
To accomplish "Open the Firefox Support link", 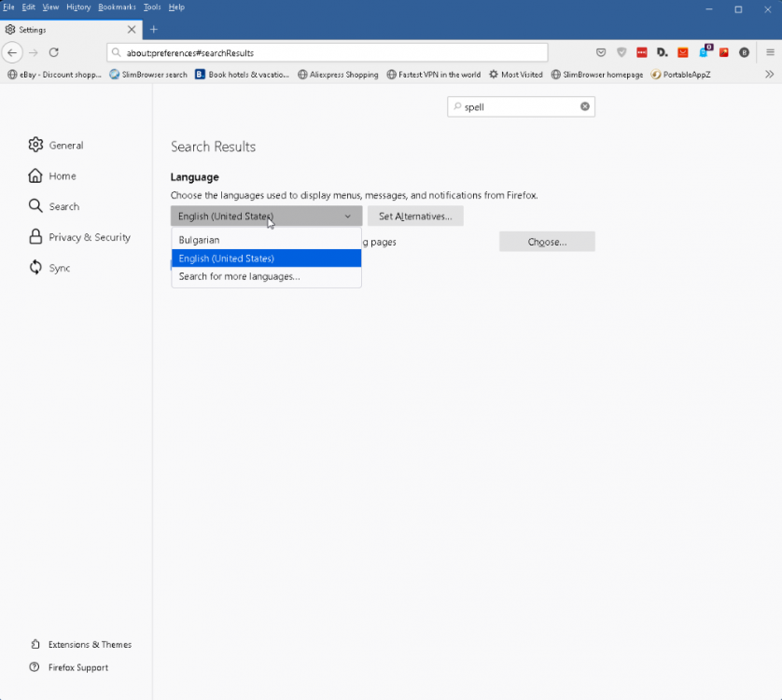I will click(69, 667).
